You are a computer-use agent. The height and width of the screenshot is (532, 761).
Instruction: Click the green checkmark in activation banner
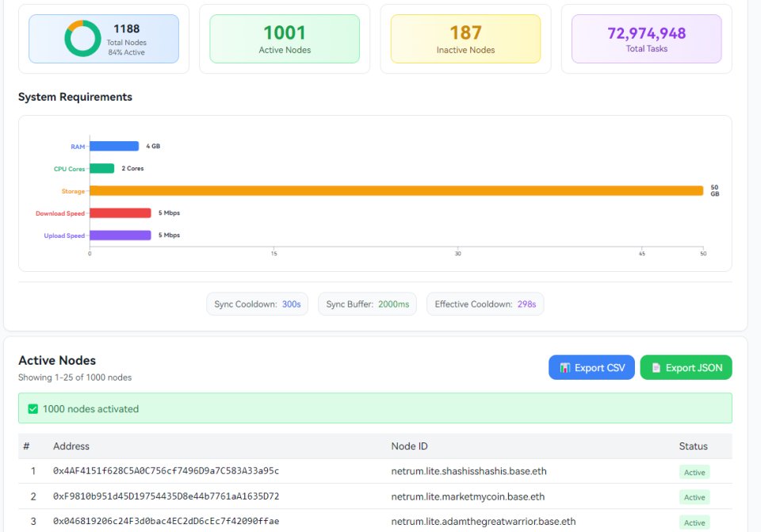[33, 408]
